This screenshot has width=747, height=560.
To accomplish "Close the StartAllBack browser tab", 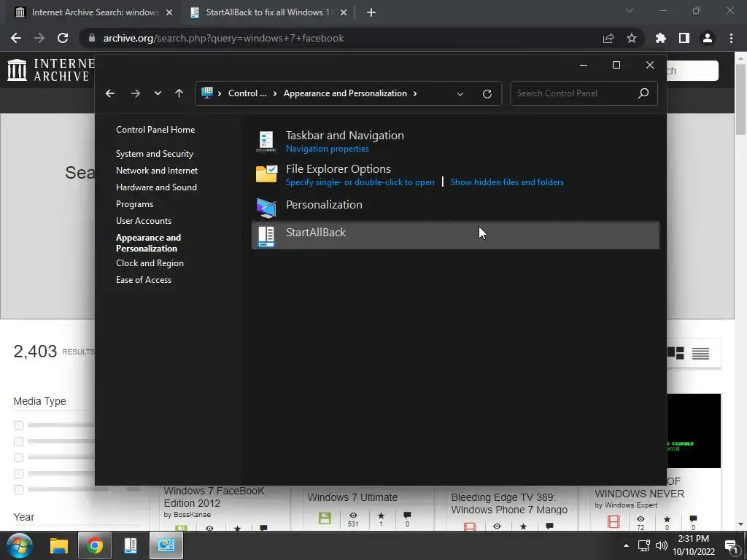I will click(344, 12).
